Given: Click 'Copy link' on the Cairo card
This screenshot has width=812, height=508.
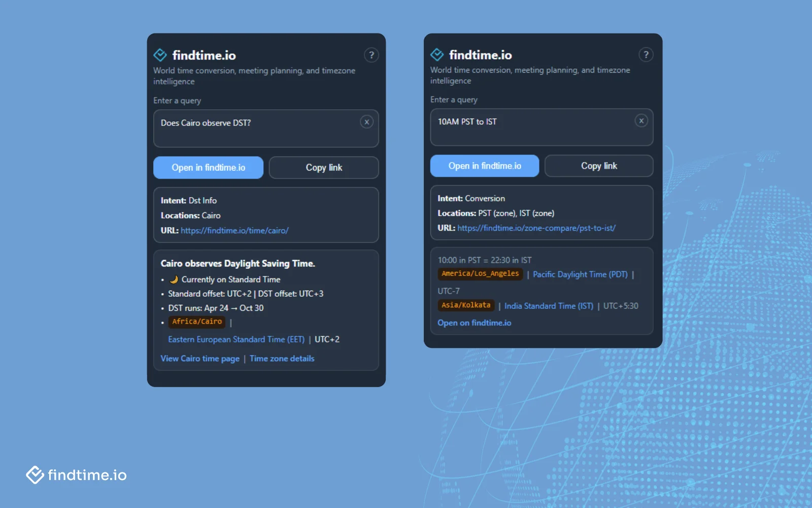Looking at the screenshot, I should click(x=324, y=167).
